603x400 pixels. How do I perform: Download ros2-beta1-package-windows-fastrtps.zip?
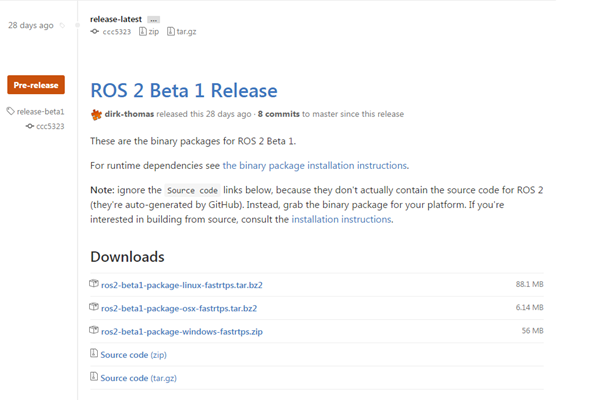pos(182,332)
